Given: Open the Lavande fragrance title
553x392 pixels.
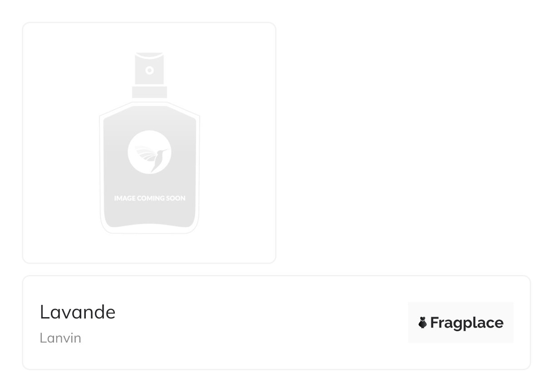Looking at the screenshot, I should 78,312.
